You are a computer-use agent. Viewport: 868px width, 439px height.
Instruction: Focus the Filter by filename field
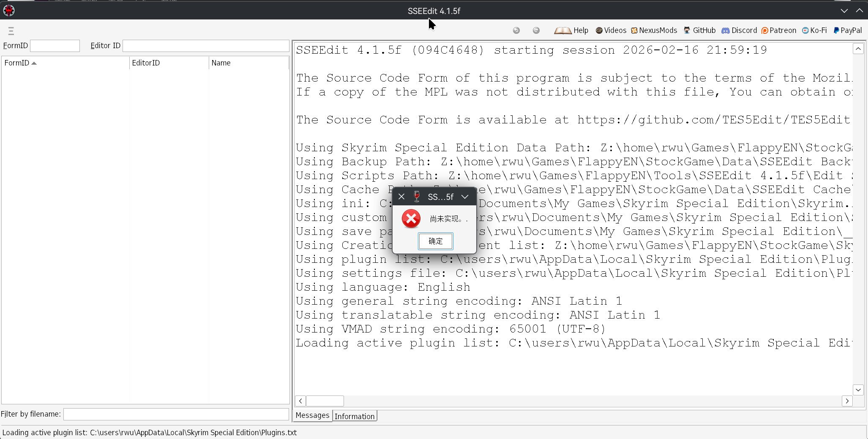tap(176, 414)
